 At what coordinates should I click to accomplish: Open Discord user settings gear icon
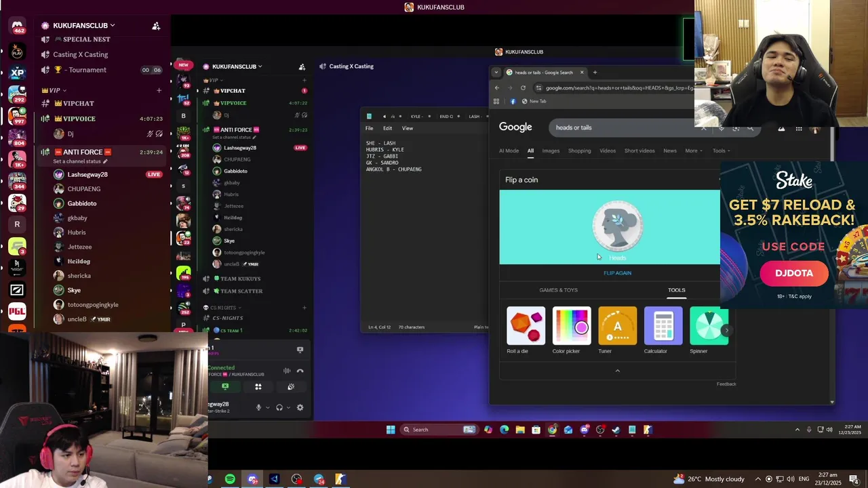[x=300, y=407]
